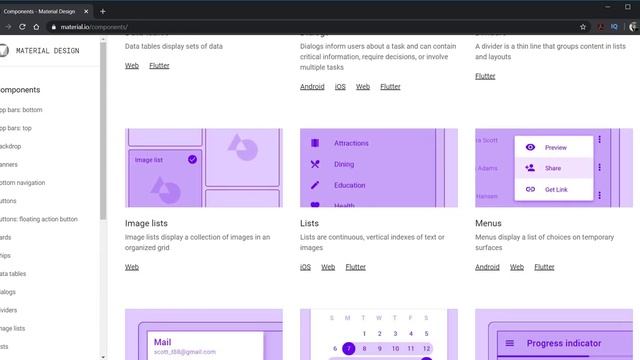The height and width of the screenshot is (360, 640).
Task: Open Flutter link under Dividers description
Action: coord(485,76)
